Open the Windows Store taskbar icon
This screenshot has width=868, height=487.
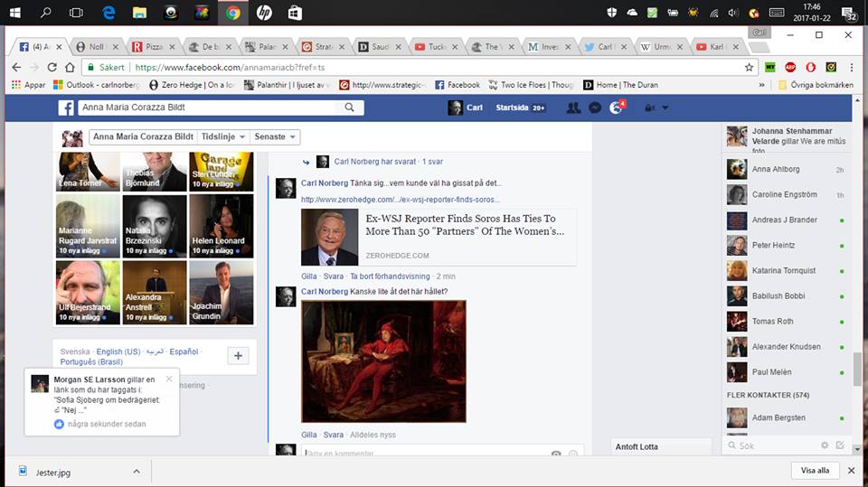(294, 13)
